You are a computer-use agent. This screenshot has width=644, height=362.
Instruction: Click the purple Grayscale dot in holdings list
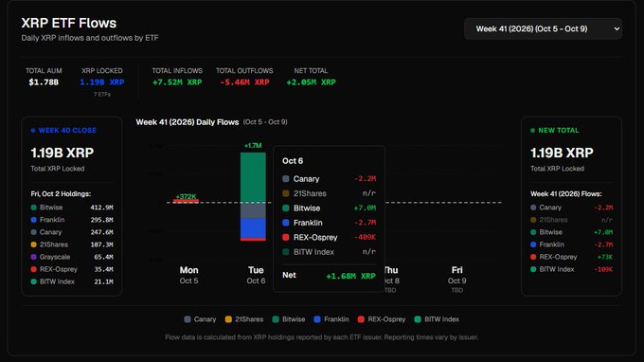pos(34,257)
